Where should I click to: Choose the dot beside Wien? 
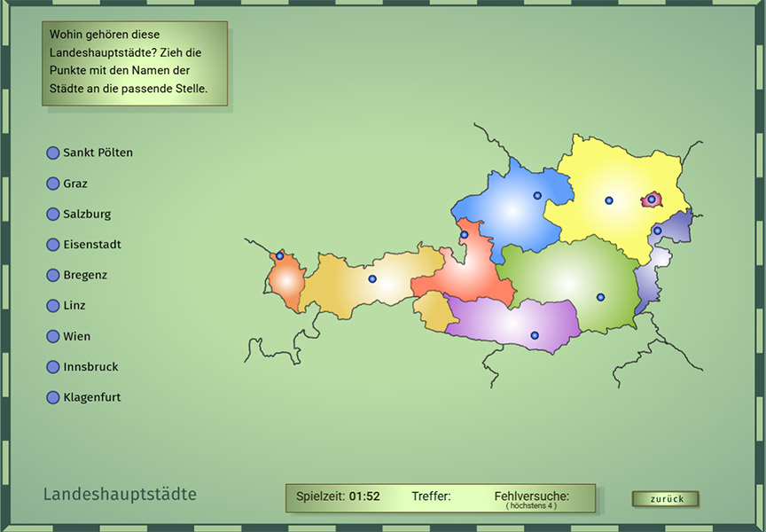click(52, 337)
